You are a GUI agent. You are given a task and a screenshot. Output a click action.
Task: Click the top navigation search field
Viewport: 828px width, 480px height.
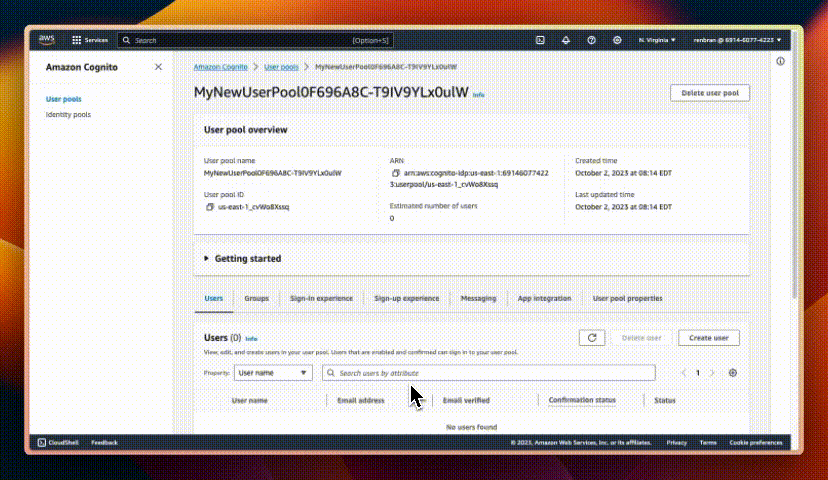[255, 40]
